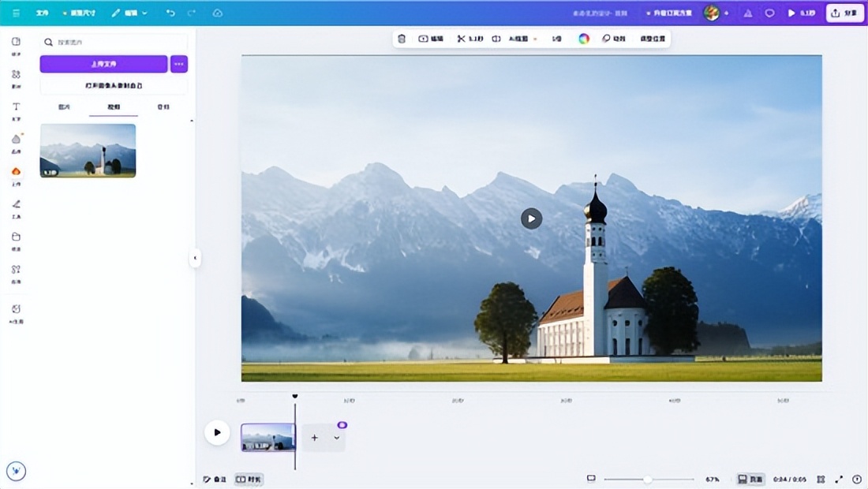
Task: Collapse the side panel with the arrow handle
Action: 195,258
